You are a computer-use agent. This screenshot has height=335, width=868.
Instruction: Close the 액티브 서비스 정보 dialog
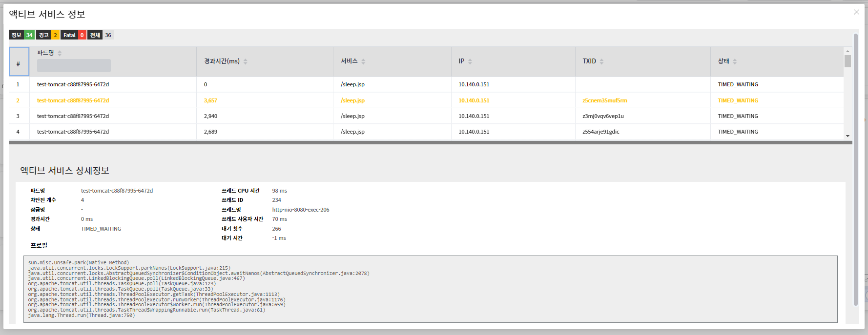[x=856, y=12]
